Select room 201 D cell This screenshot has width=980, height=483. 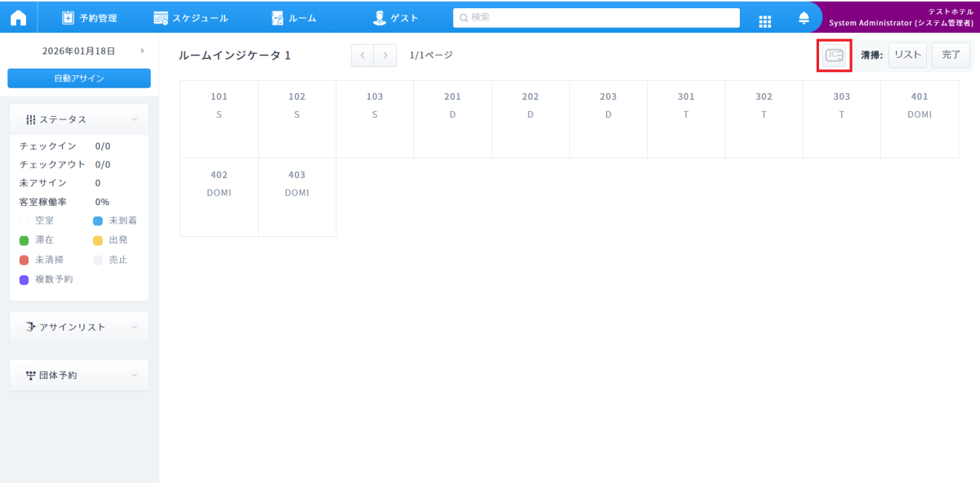pos(452,119)
